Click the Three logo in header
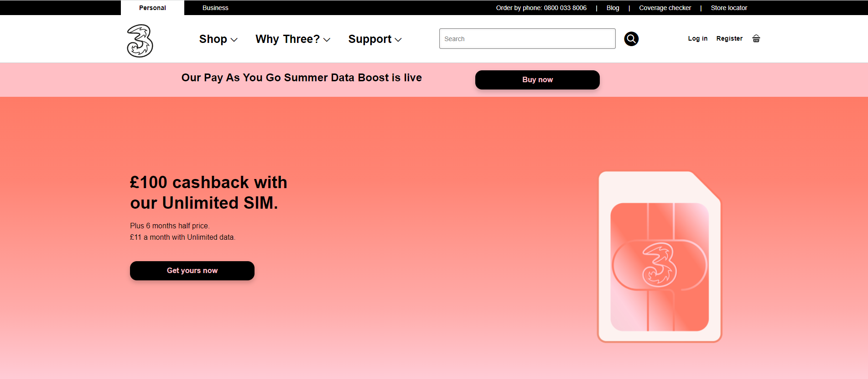This screenshot has width=868, height=379. coord(140,41)
